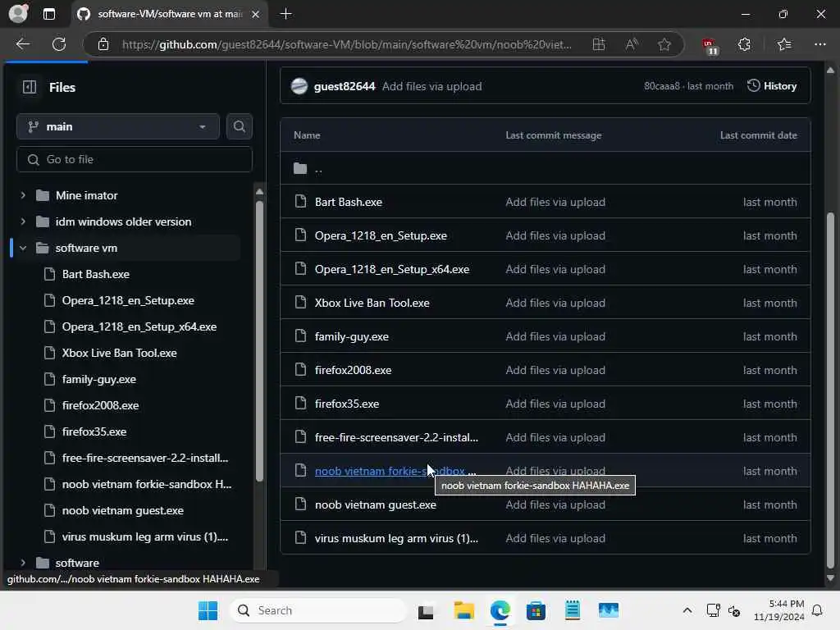Click the browser address bar URL

pos(347,44)
